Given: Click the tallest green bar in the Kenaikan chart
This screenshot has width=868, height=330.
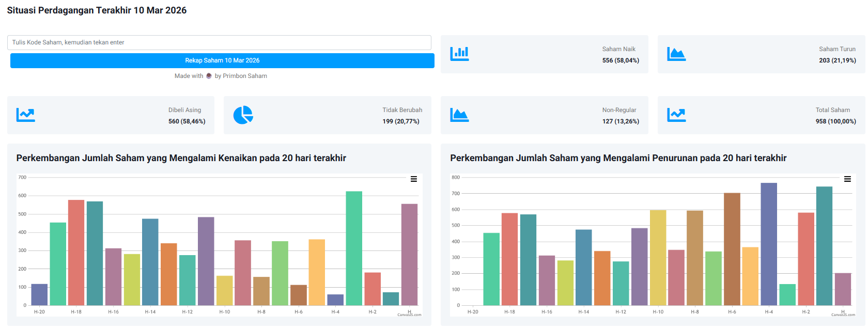Looking at the screenshot, I should pos(354,248).
